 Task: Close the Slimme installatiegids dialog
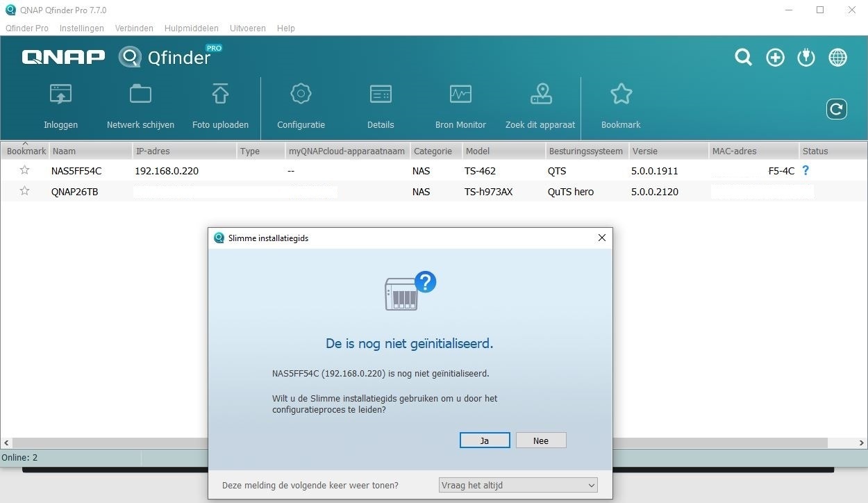coord(602,238)
